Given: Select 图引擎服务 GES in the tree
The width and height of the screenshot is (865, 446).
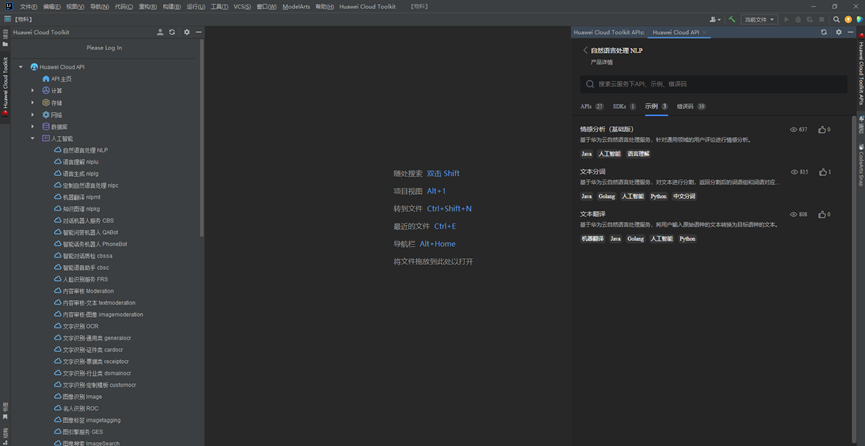Looking at the screenshot, I should (x=78, y=432).
